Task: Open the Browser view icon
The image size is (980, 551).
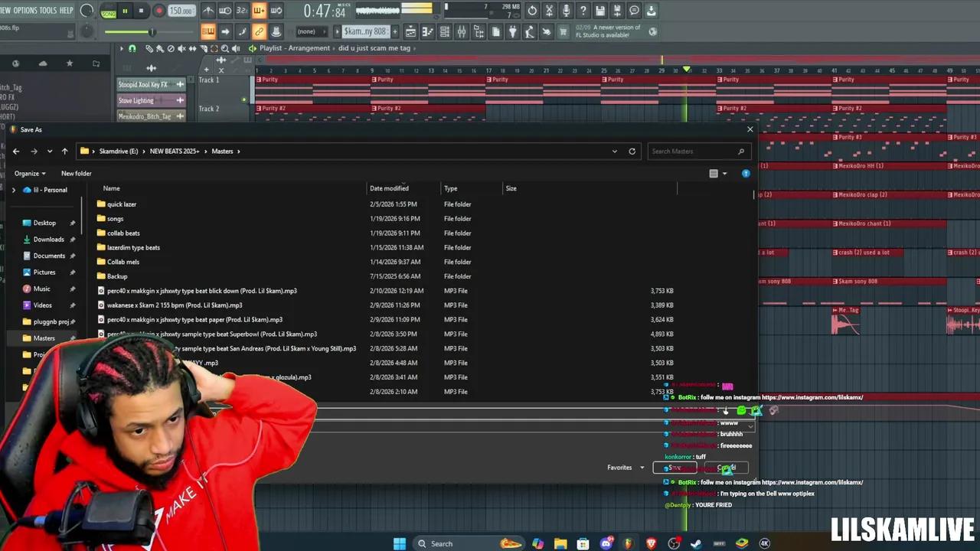Action: click(478, 31)
